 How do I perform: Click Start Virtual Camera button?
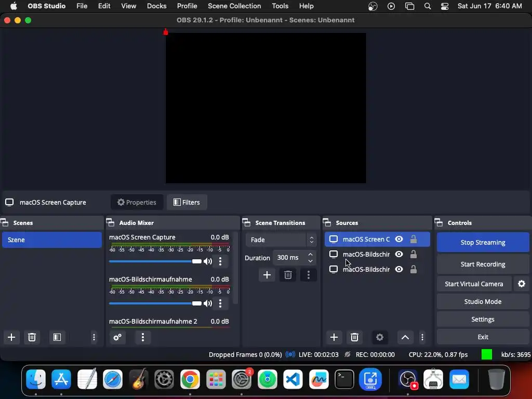(474, 284)
